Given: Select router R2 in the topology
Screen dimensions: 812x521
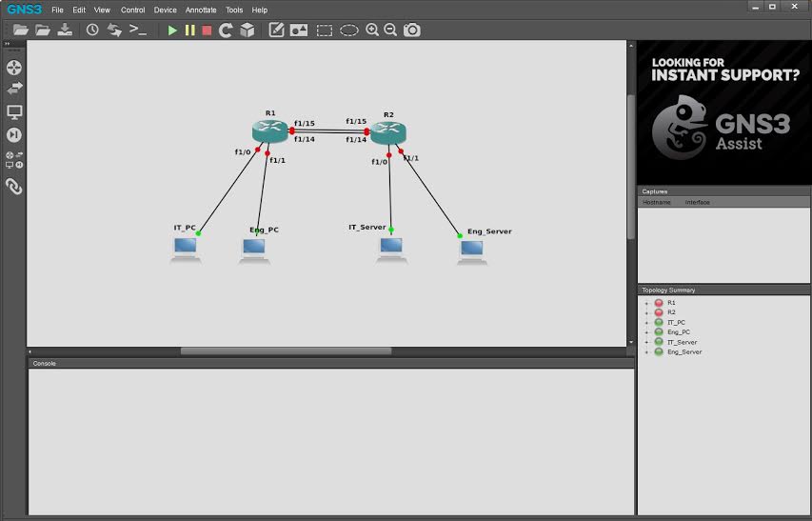Looking at the screenshot, I should coord(388,132).
